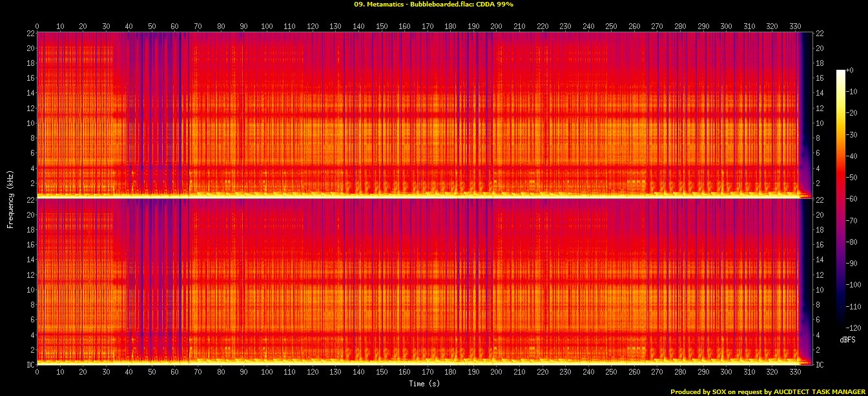Click the lower channel's right-axis 16 kHz label

pos(820,245)
